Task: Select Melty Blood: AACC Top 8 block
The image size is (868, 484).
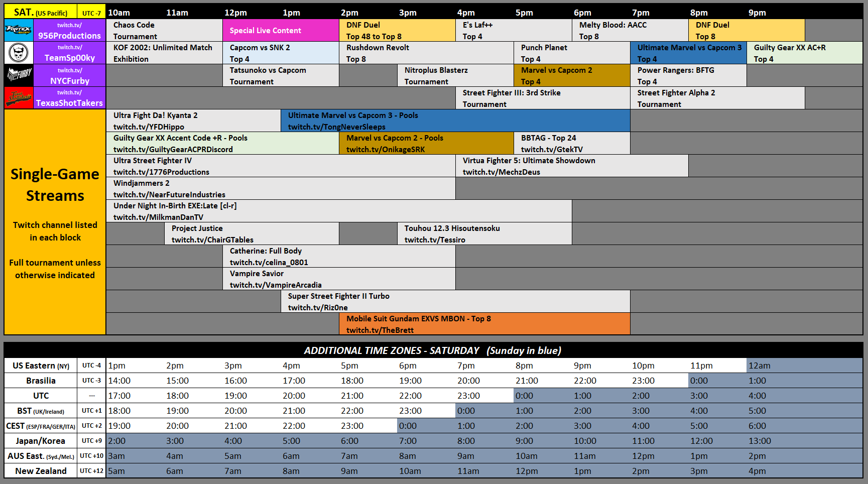Action: (x=630, y=30)
